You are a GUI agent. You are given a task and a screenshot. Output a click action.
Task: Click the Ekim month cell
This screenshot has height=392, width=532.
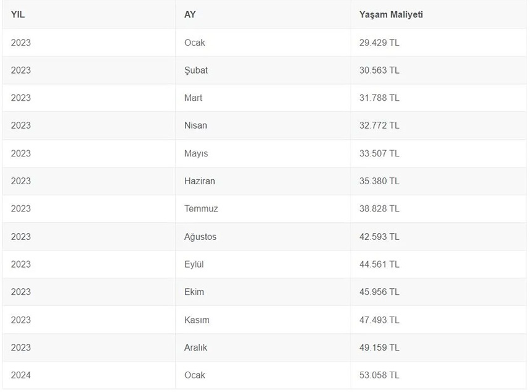(194, 292)
